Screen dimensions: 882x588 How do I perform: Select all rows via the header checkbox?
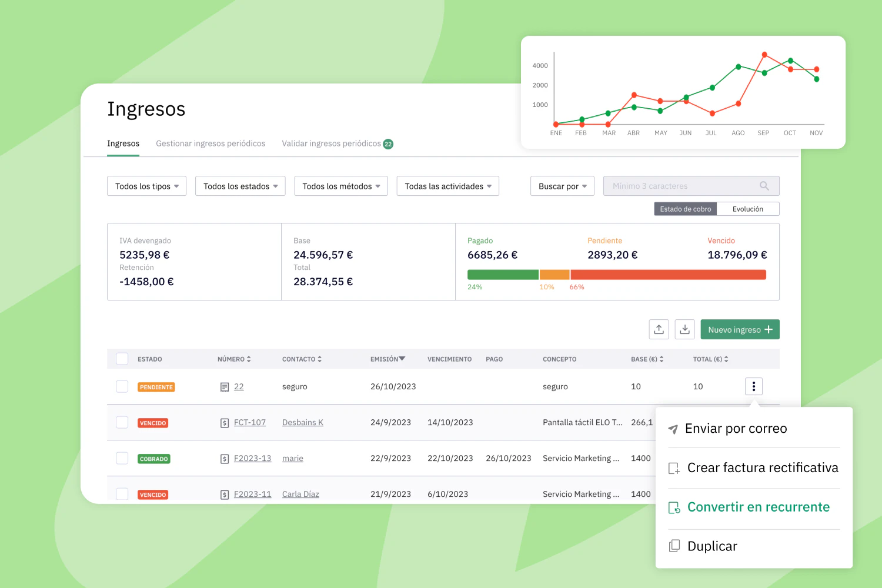tap(122, 359)
